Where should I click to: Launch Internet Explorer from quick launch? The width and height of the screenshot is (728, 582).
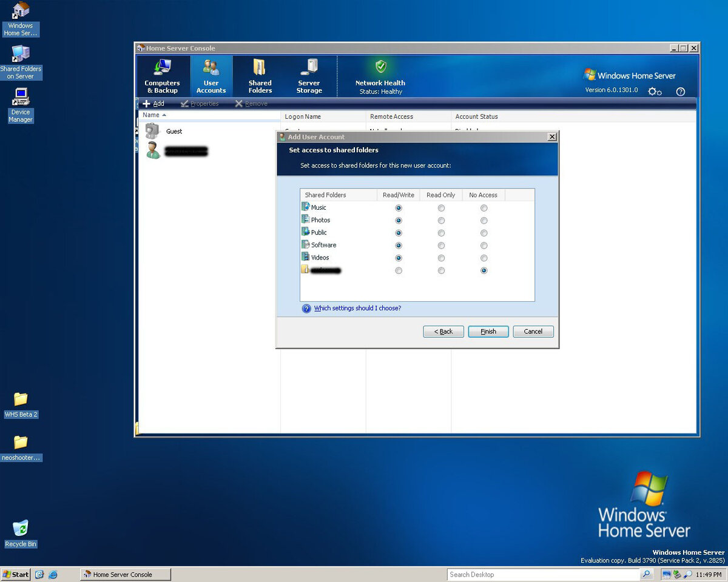pyautogui.click(x=53, y=574)
